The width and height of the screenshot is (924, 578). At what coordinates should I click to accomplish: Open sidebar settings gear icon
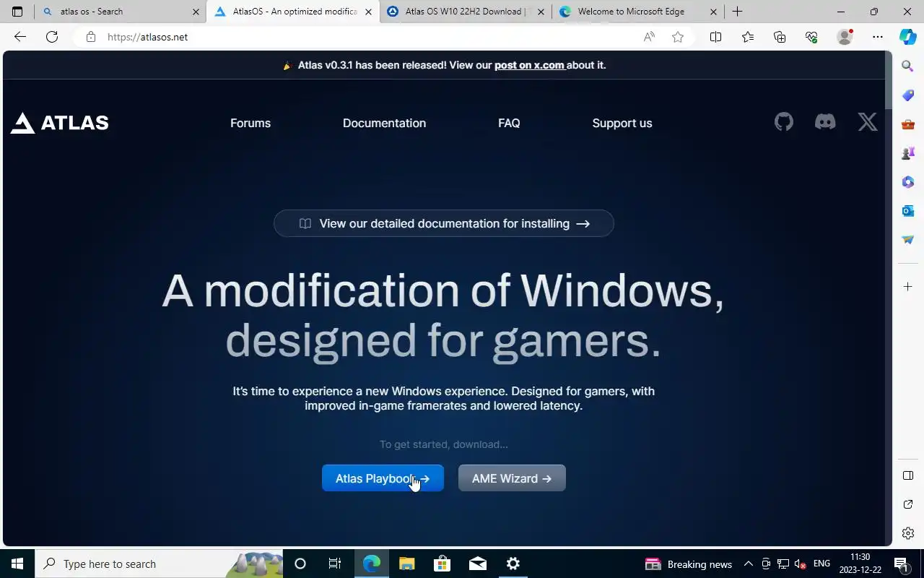tap(908, 533)
